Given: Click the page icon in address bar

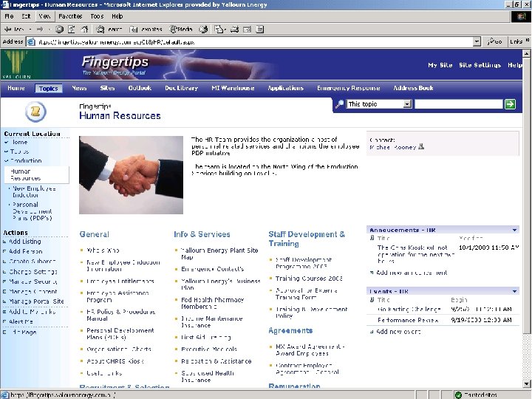Looking at the screenshot, I should (31, 41).
